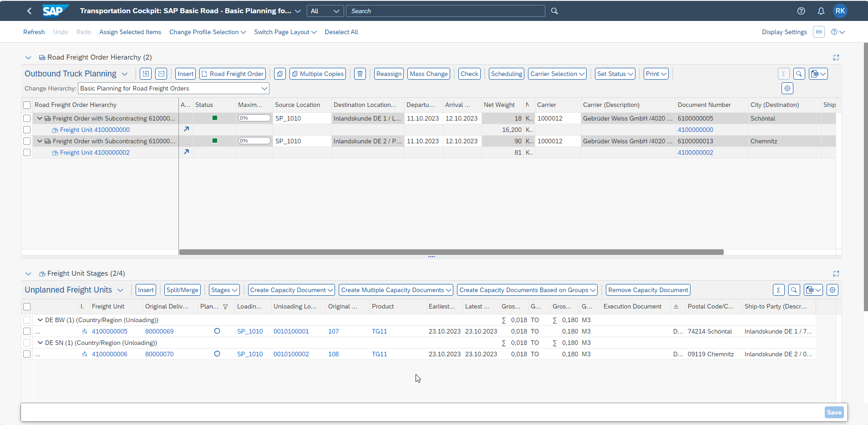Tick the checkbox on the DE SN grouping row
868x425 pixels.
click(26, 342)
